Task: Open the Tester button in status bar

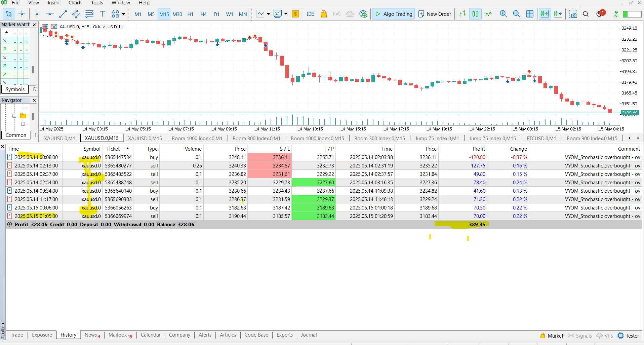Action: point(628,336)
